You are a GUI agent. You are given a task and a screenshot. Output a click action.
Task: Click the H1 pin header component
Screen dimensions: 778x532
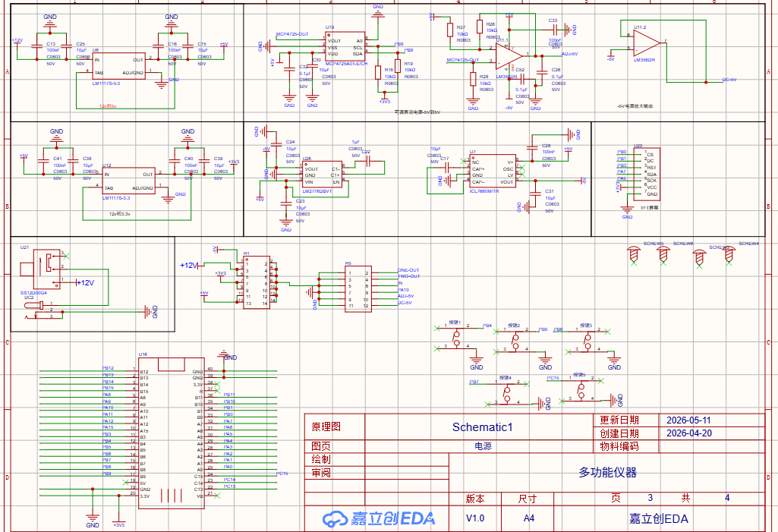[257, 282]
